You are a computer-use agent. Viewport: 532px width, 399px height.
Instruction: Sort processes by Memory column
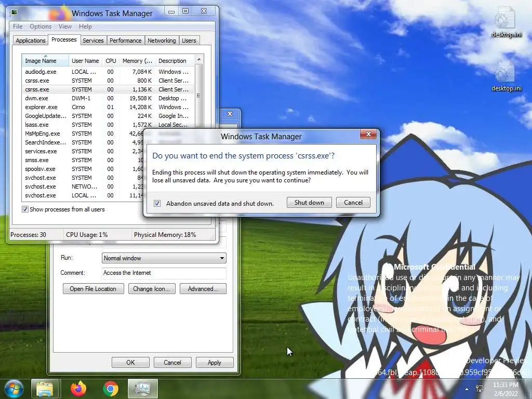pyautogui.click(x=137, y=61)
